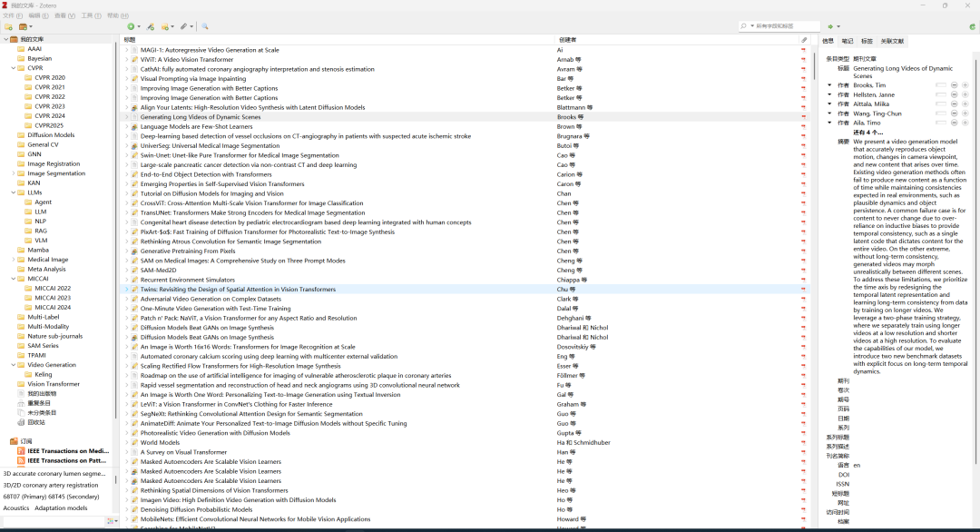
Task: Click the green Locate arrow icon
Action: [x=830, y=27]
